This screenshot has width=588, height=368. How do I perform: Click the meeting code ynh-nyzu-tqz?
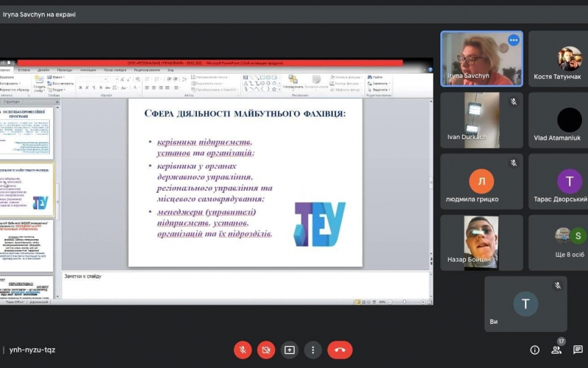click(32, 350)
